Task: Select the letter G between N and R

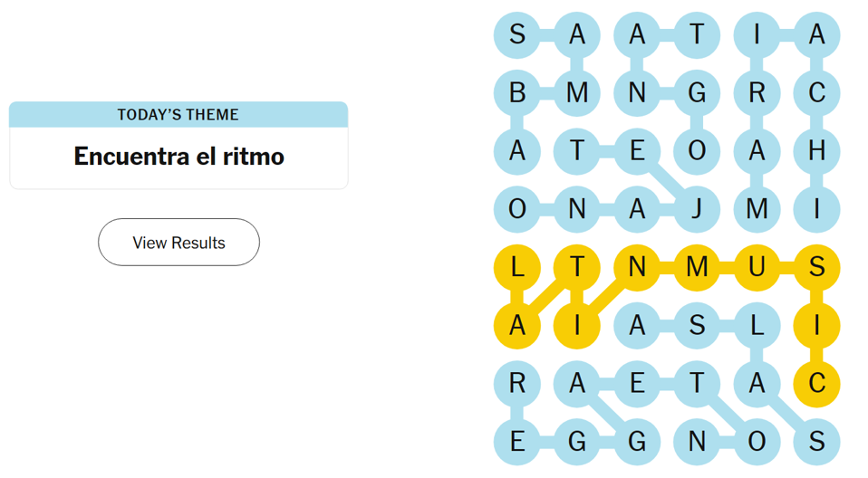Action: 697,92
